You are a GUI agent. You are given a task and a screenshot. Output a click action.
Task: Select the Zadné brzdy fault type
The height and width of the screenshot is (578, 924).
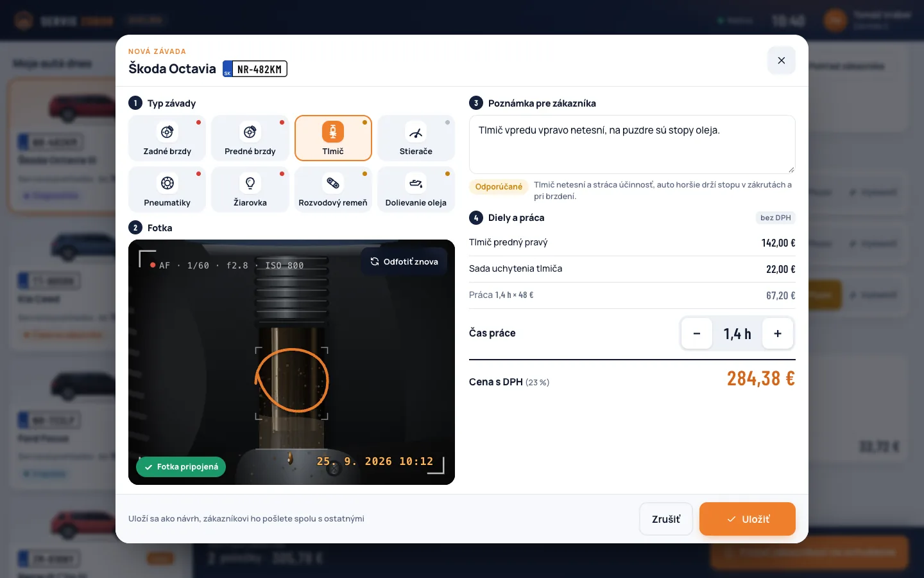(167, 138)
